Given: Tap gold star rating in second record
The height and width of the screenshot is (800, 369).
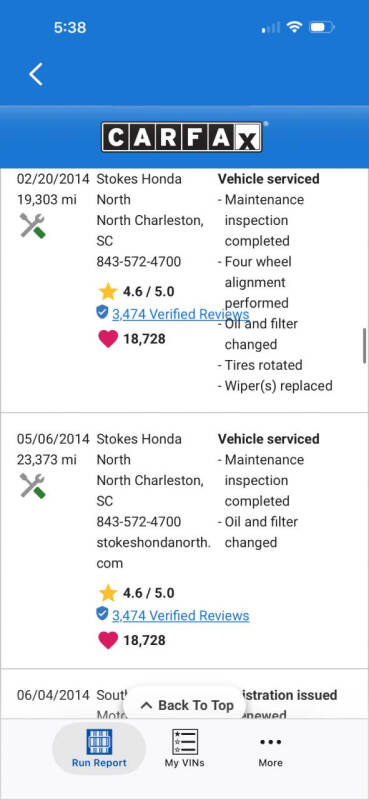Looking at the screenshot, I should tap(108, 593).
